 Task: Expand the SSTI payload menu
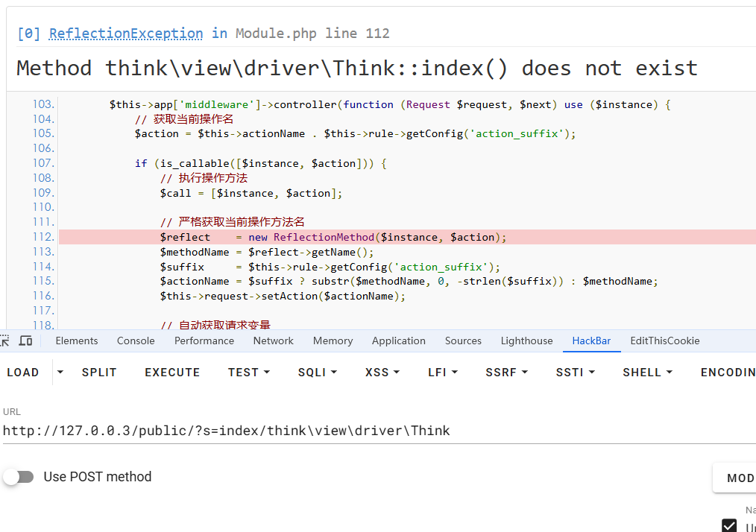click(x=575, y=372)
